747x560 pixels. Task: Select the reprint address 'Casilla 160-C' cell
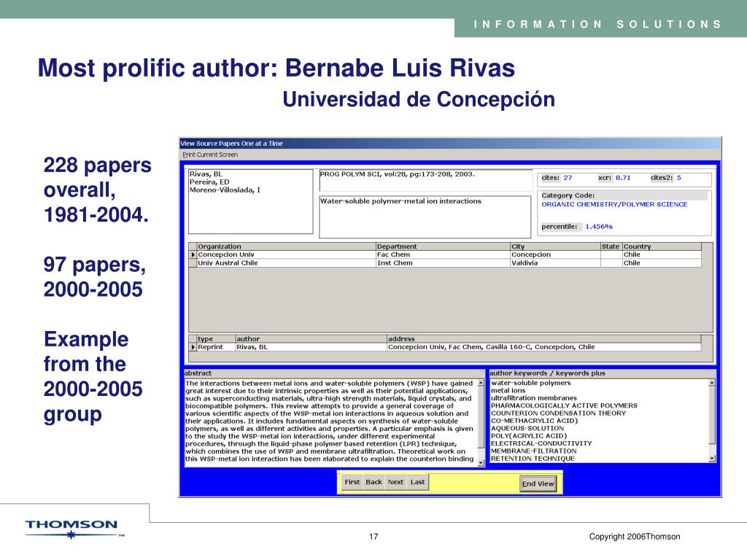point(543,347)
